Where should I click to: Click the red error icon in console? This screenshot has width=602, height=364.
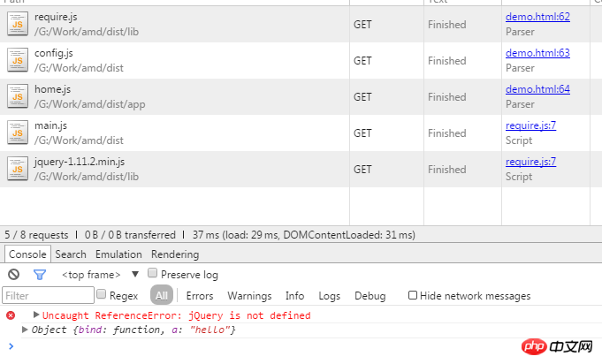pos(11,315)
